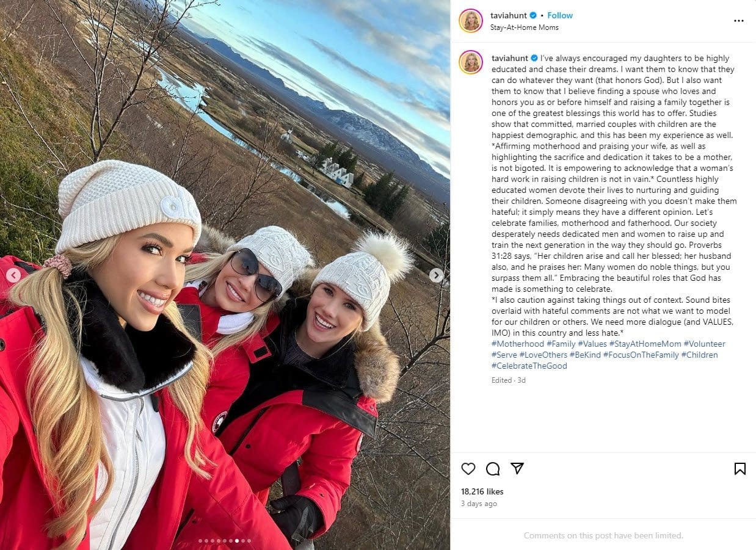The height and width of the screenshot is (550, 756).
Task: Open the #Motherhood hashtag
Action: pyautogui.click(x=517, y=344)
